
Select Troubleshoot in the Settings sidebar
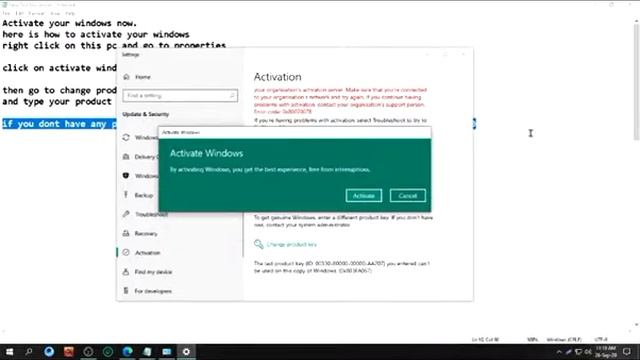point(151,214)
